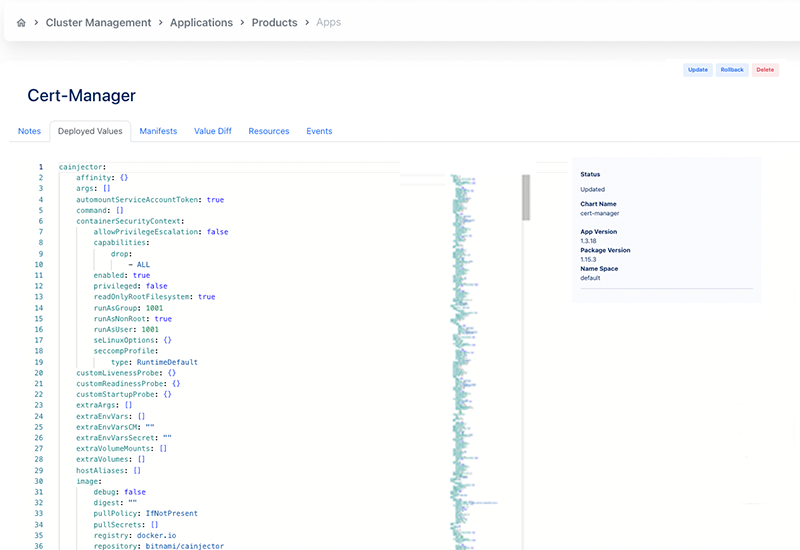The height and width of the screenshot is (550, 800).
Task: Open the Events tab
Action: pyautogui.click(x=319, y=131)
